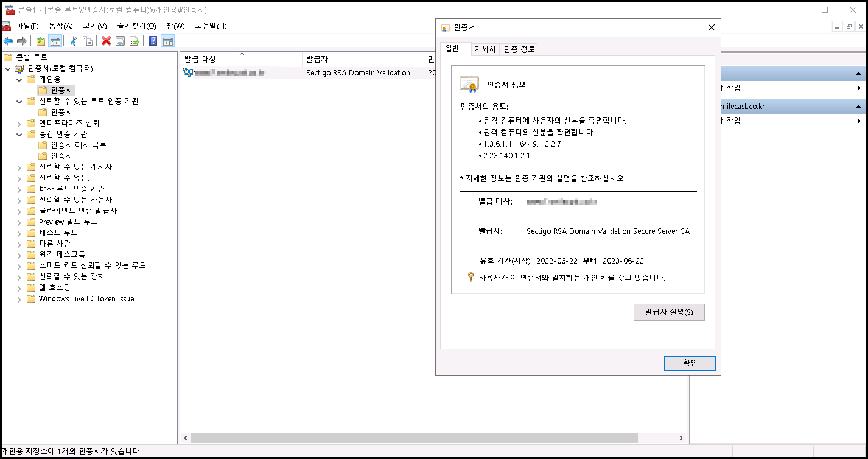The height and width of the screenshot is (459, 868).
Task: Click the 인증서(로컬 컴퓨터) snap-in icon
Action: (19, 68)
